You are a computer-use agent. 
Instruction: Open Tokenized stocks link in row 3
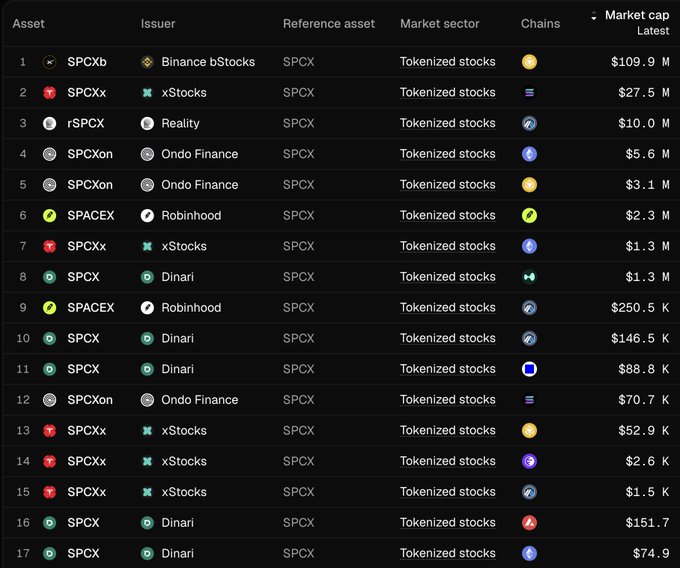pos(448,124)
